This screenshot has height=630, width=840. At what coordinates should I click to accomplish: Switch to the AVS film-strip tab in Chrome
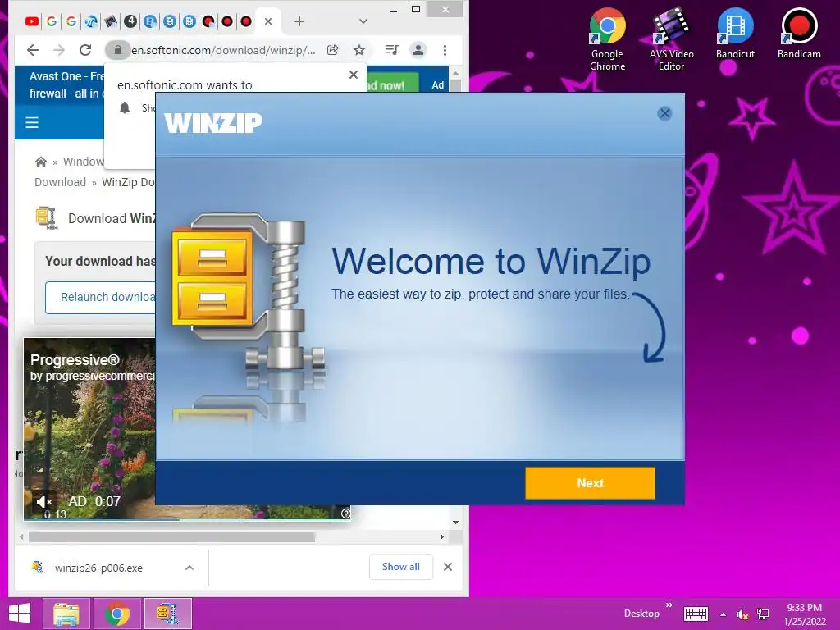(x=111, y=21)
